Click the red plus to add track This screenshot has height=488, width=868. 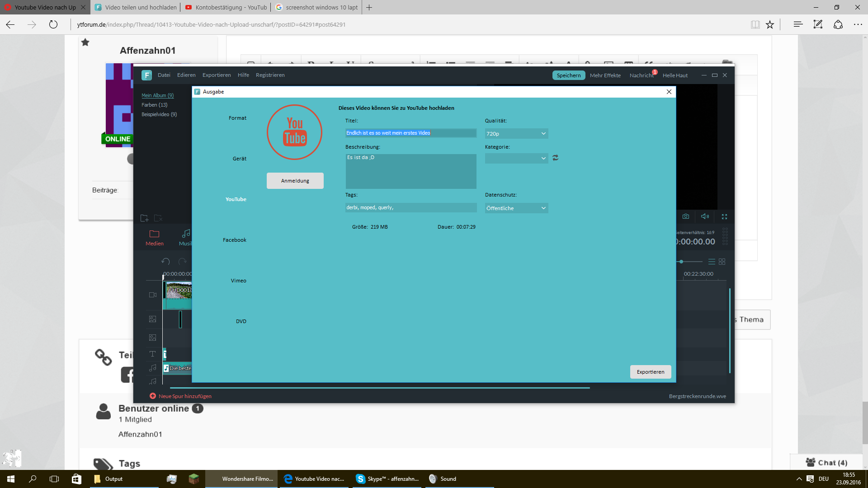[153, 396]
